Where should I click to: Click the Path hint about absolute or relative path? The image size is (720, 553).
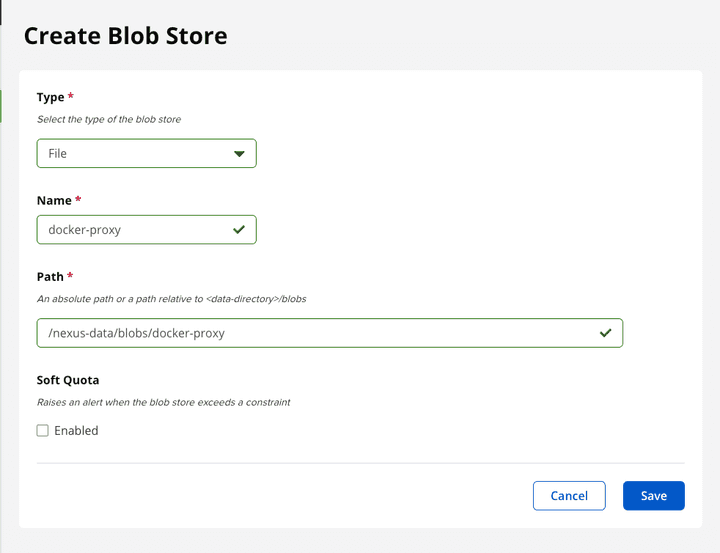[x=173, y=299]
